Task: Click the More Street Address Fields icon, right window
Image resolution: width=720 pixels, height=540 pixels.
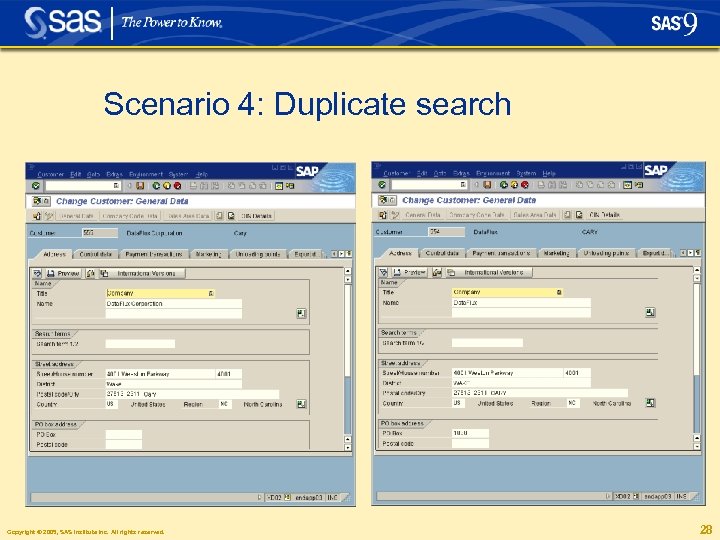Action: click(650, 403)
